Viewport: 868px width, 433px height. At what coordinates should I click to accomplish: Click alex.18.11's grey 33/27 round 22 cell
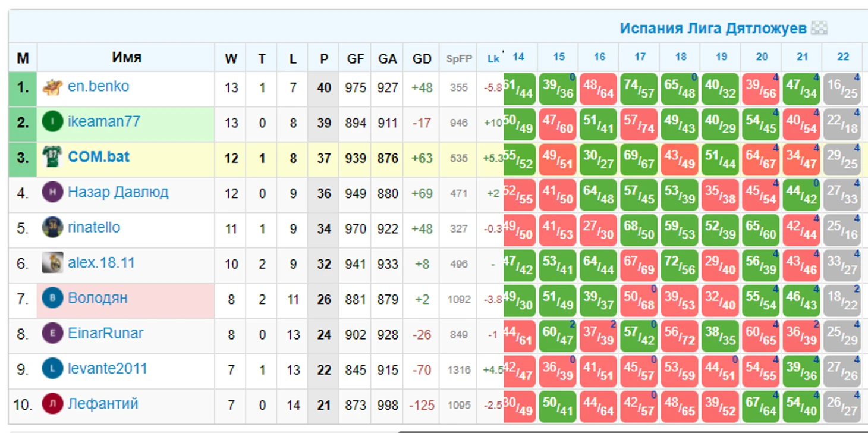click(x=842, y=265)
